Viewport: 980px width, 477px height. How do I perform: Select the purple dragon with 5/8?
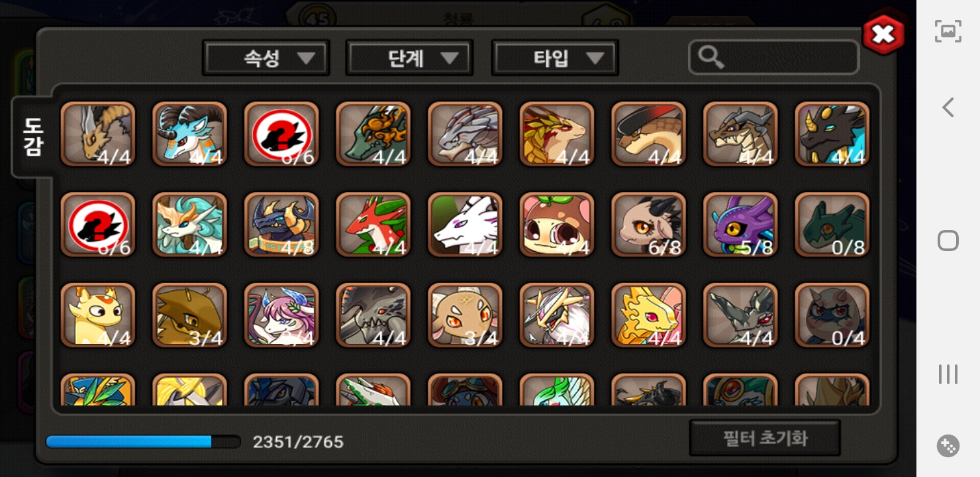pyautogui.click(x=740, y=225)
